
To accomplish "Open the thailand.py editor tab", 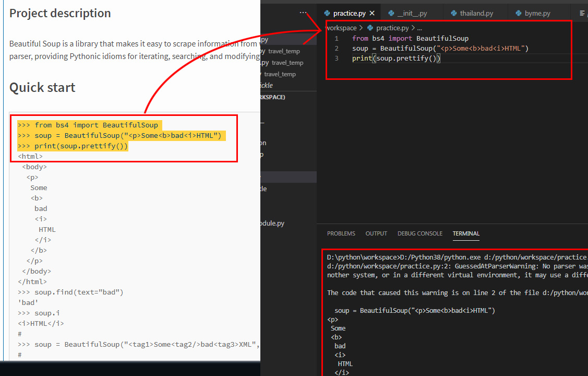I will tap(476, 13).
